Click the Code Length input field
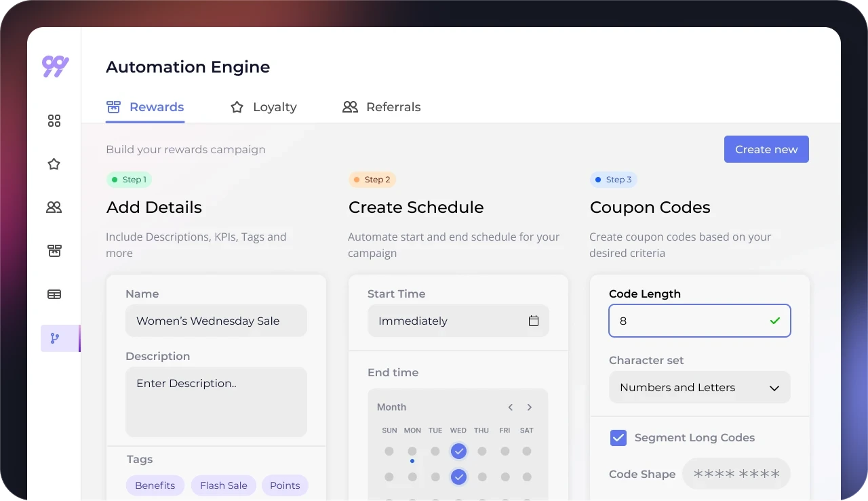 [692, 321]
